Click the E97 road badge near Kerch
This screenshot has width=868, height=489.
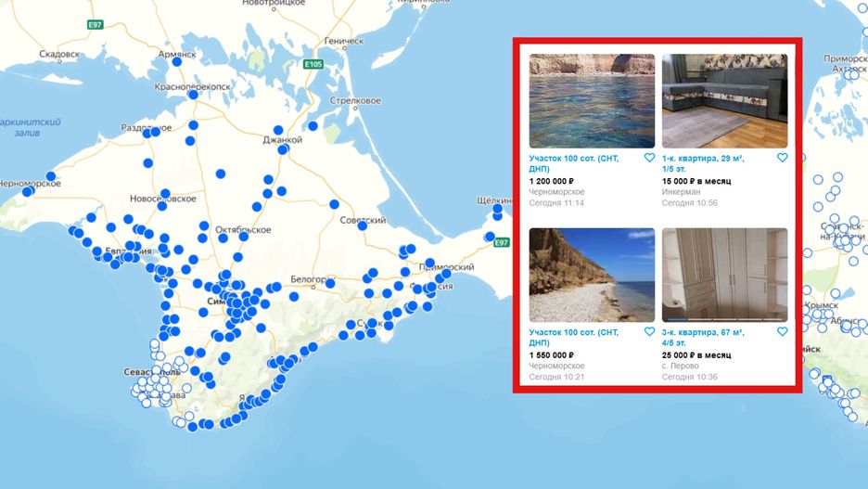(502, 242)
